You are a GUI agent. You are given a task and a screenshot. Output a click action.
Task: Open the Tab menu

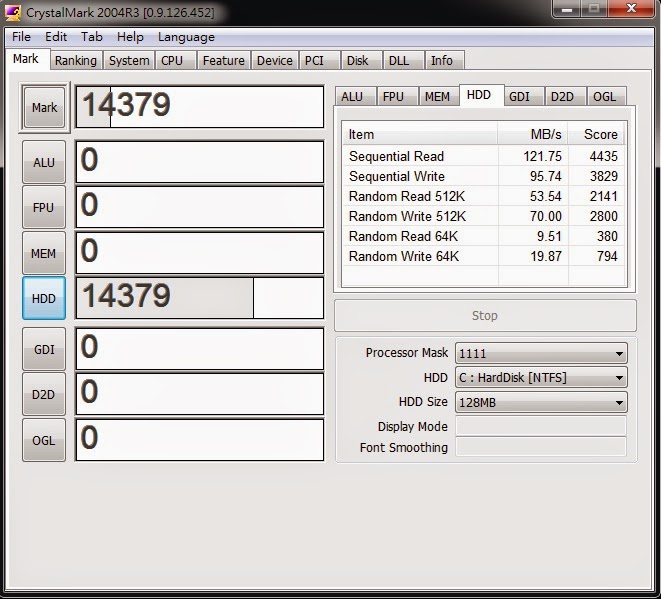pos(92,37)
